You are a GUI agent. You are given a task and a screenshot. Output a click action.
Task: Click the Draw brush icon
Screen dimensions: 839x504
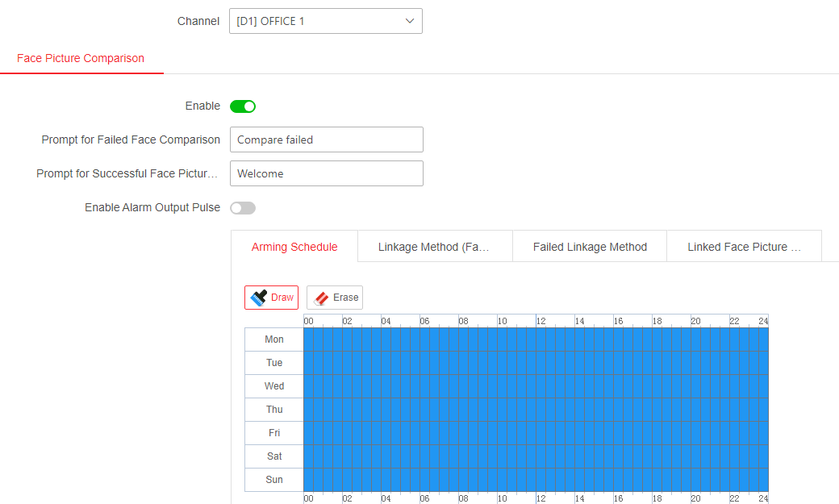(259, 298)
